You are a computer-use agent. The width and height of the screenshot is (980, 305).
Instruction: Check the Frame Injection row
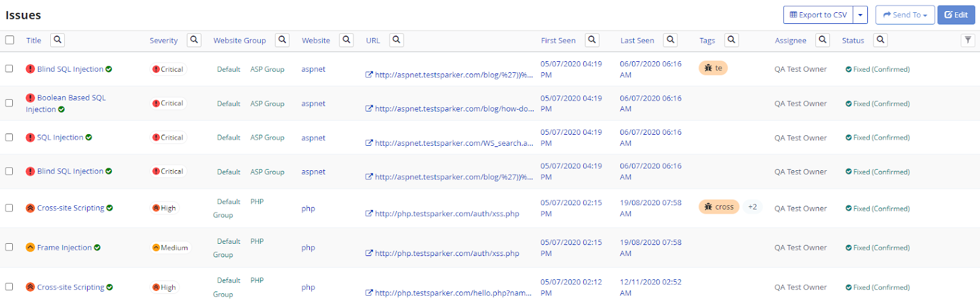9,247
